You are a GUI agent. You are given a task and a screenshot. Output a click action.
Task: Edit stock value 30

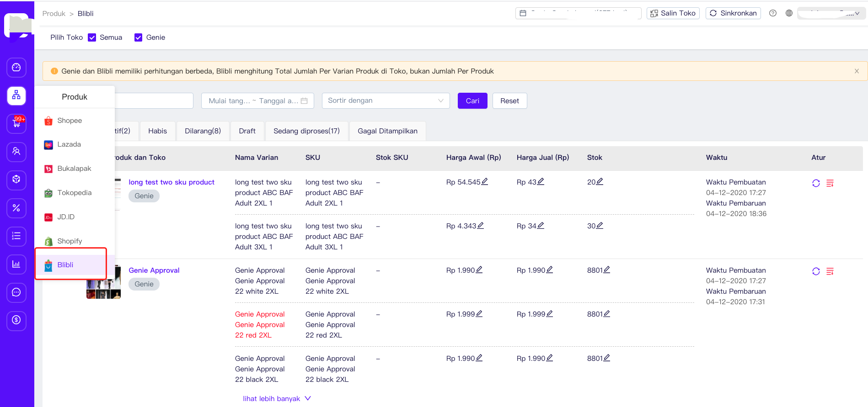tap(600, 225)
